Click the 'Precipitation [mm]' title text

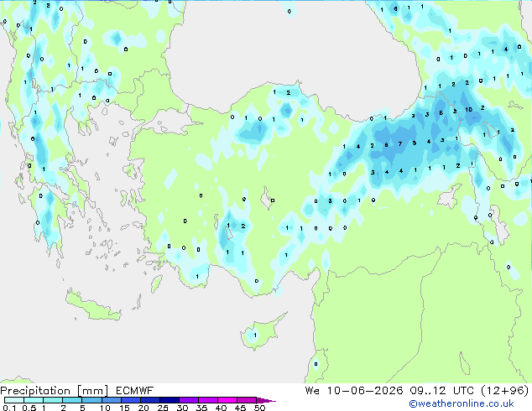coord(55,391)
